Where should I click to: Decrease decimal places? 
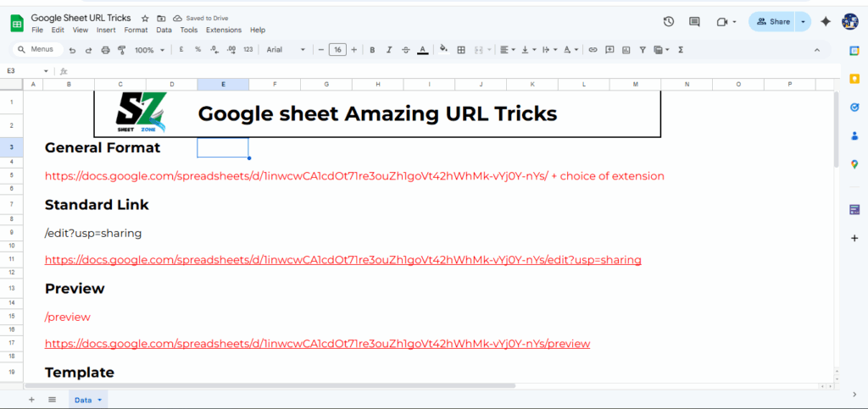pyautogui.click(x=214, y=50)
